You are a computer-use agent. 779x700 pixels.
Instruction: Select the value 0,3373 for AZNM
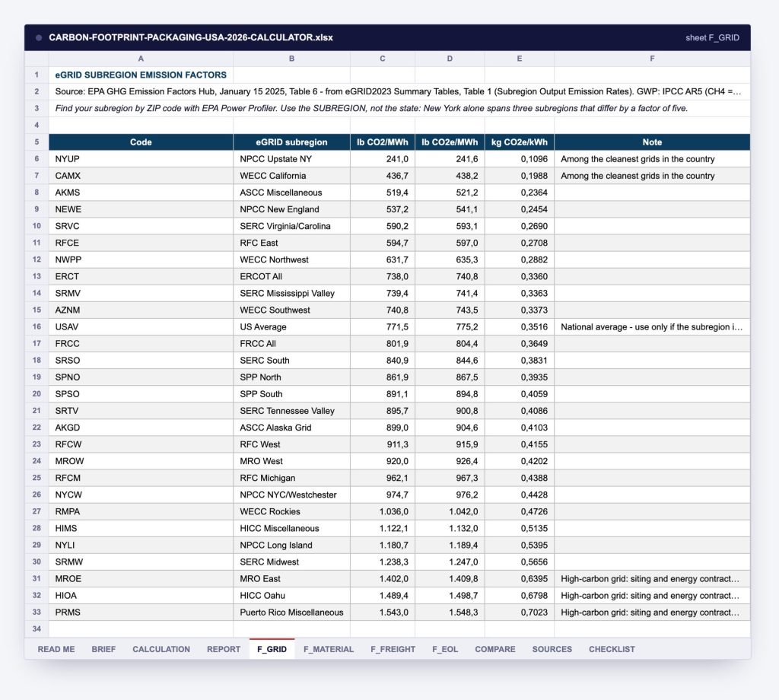point(519,310)
